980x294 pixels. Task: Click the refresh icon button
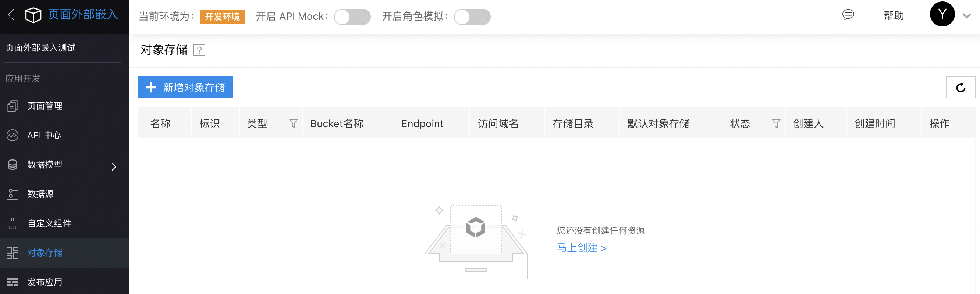point(961,87)
